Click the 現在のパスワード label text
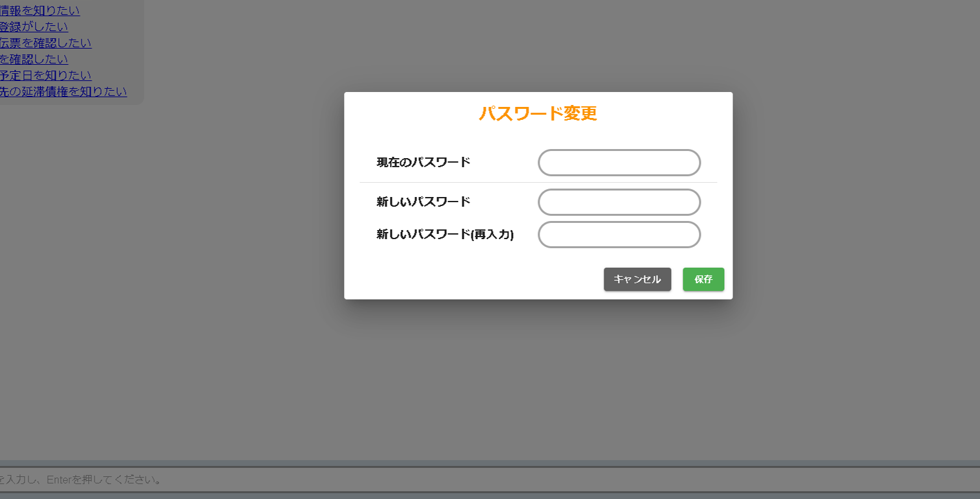The height and width of the screenshot is (499, 980). click(x=424, y=162)
